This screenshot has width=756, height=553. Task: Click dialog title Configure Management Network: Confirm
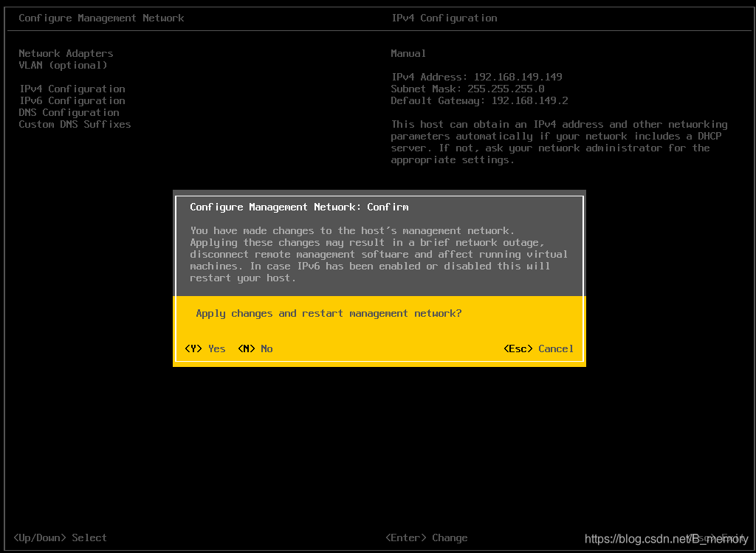point(299,207)
